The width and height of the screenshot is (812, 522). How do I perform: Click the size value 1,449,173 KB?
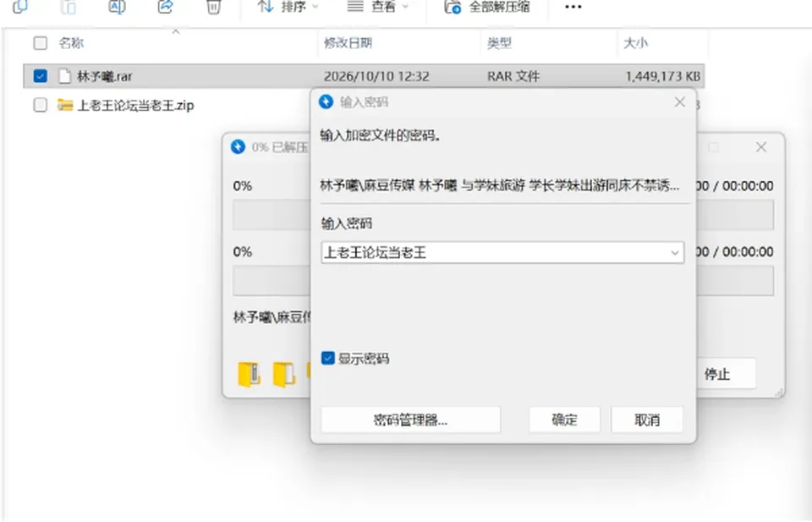pyautogui.click(x=663, y=77)
